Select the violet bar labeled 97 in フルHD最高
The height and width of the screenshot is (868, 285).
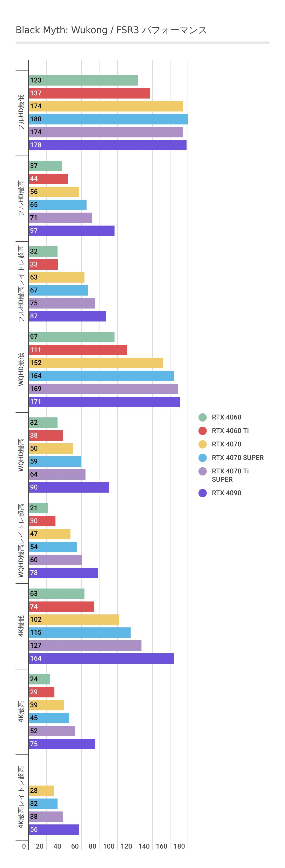pos(72,231)
